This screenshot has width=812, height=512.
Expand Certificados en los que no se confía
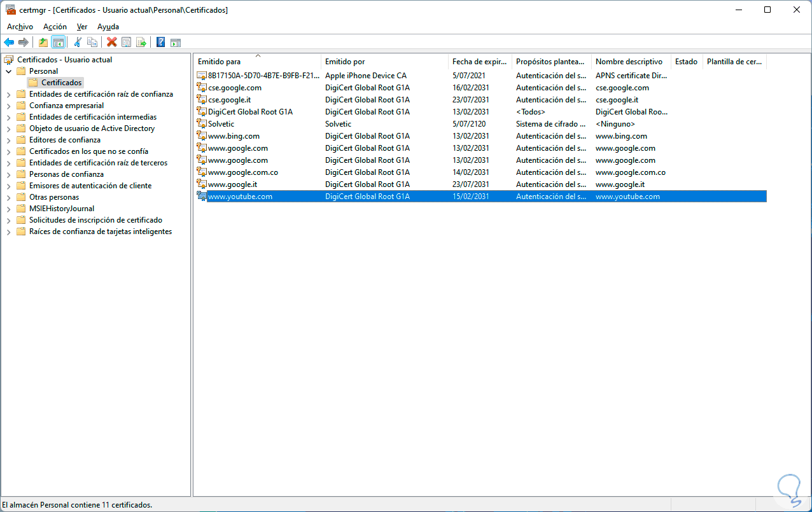[x=9, y=151]
